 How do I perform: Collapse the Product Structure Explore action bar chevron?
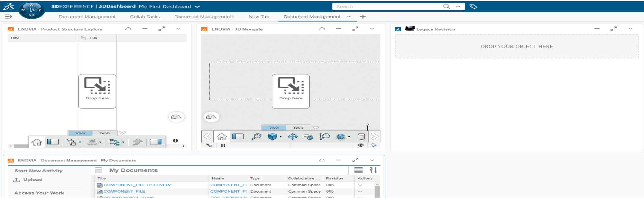coord(122,133)
